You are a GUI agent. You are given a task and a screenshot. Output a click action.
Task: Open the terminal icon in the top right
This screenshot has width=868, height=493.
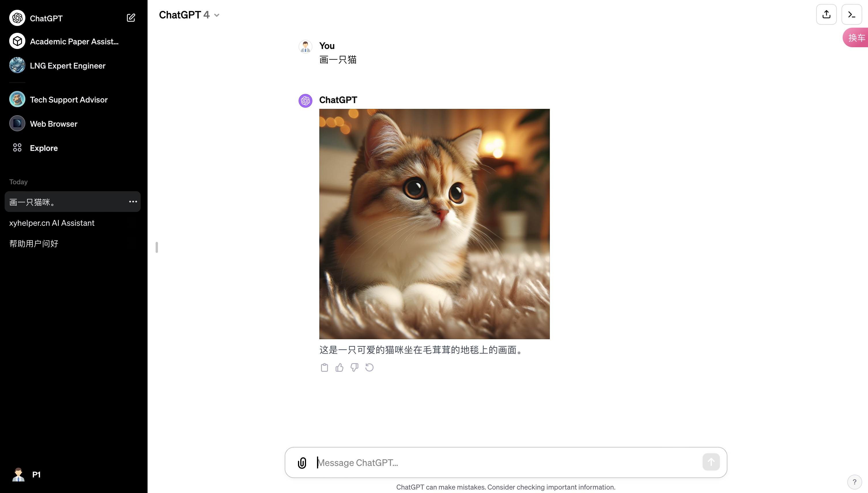tap(851, 15)
